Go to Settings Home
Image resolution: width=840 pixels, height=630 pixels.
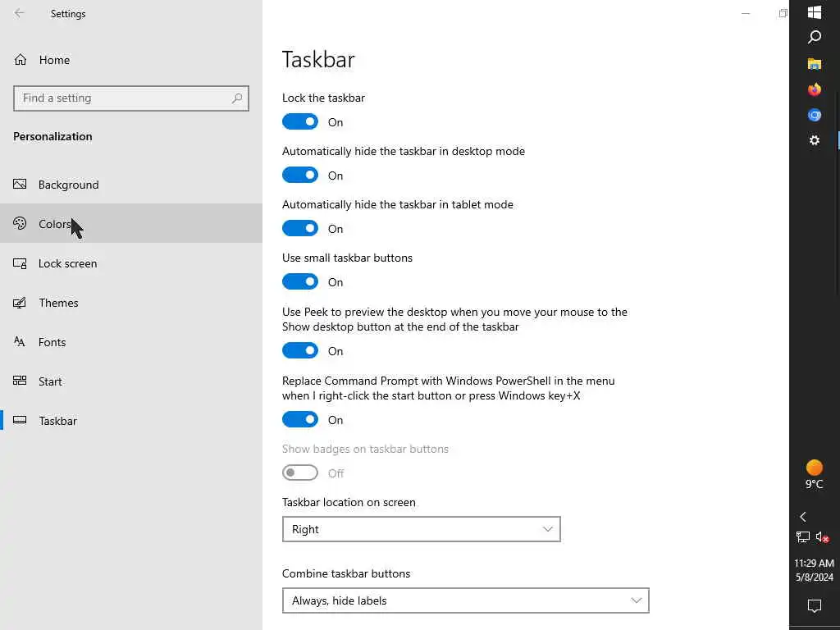click(x=54, y=60)
